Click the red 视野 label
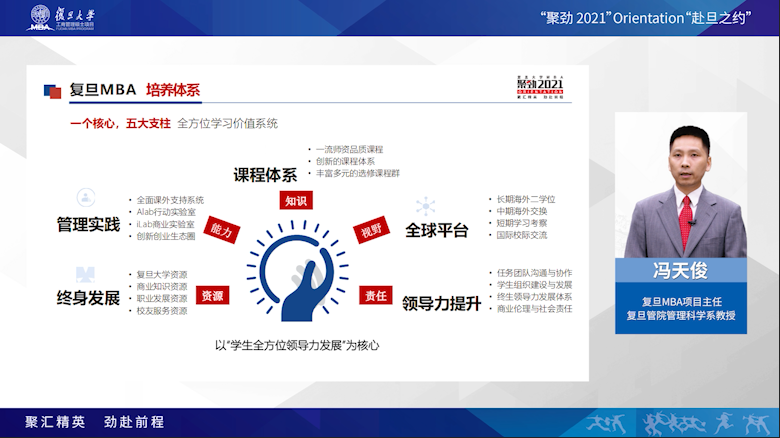780x438 pixels. (371, 230)
